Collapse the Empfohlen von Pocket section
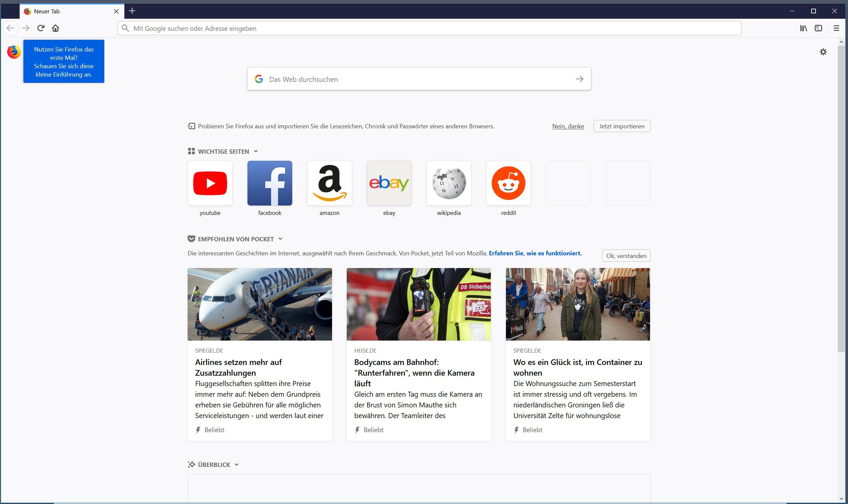Image resolution: width=848 pixels, height=504 pixels. (x=280, y=239)
